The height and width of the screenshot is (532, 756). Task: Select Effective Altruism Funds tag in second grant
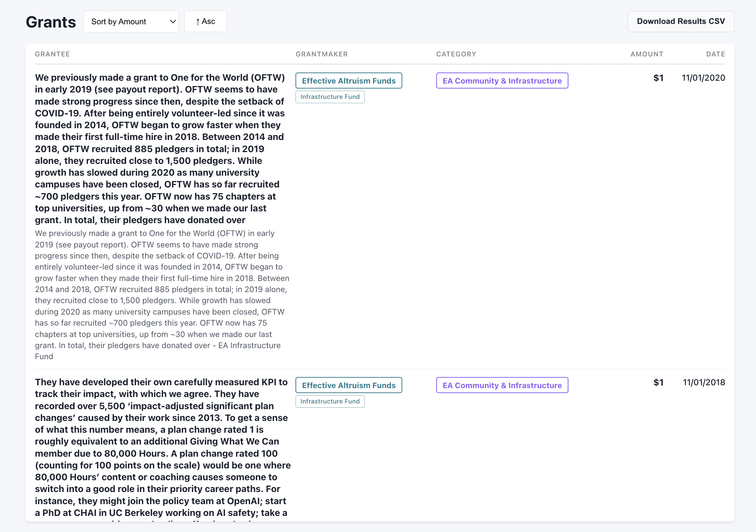coord(349,385)
